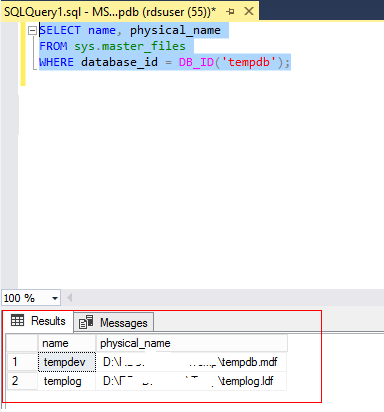Select the name column header

point(67,343)
